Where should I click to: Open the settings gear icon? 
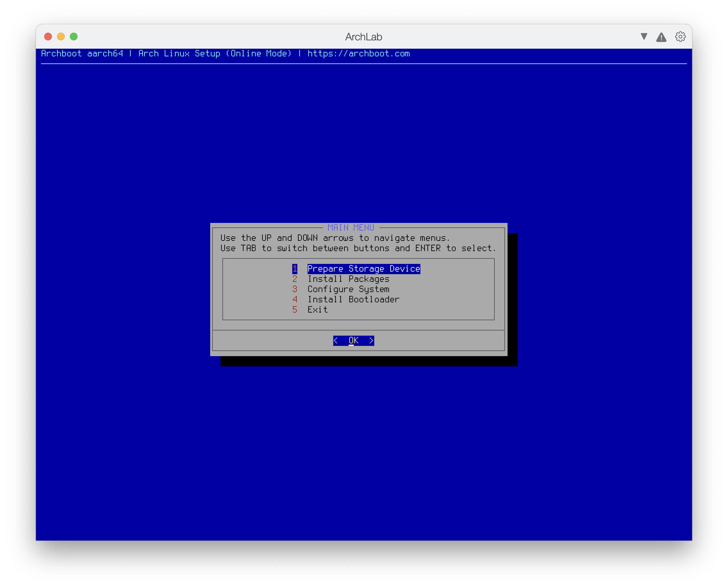pyautogui.click(x=680, y=37)
